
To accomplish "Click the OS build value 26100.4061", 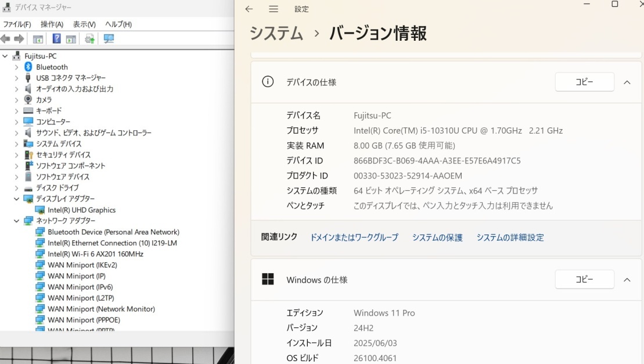I will click(375, 358).
